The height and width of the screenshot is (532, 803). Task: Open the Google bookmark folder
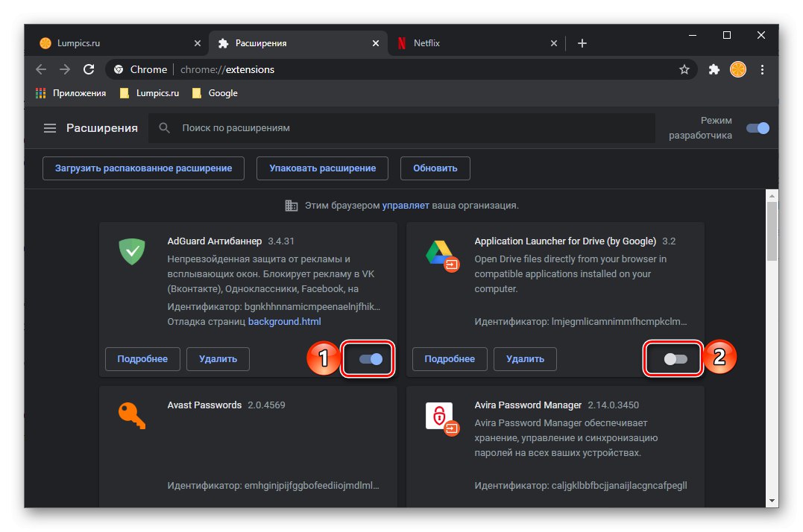(215, 93)
